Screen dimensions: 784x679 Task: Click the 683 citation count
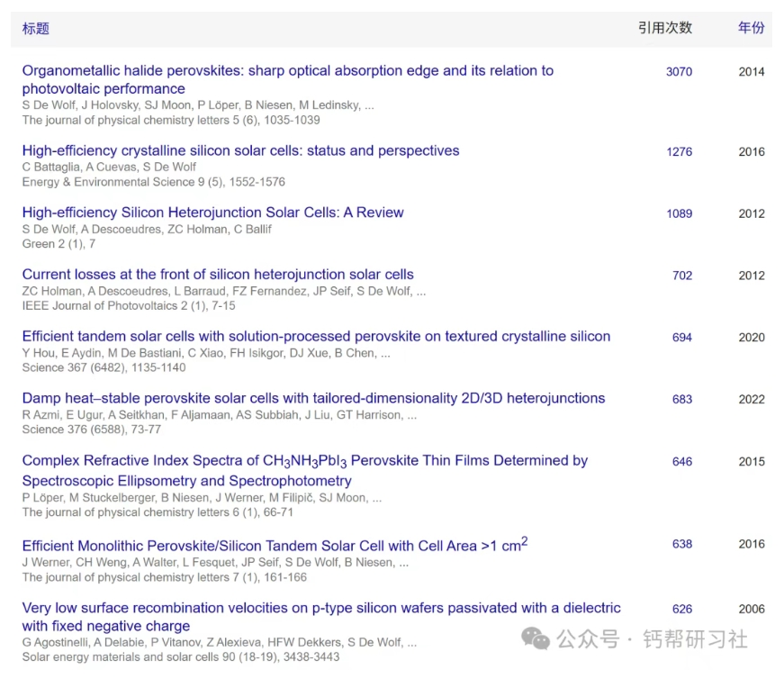point(682,400)
